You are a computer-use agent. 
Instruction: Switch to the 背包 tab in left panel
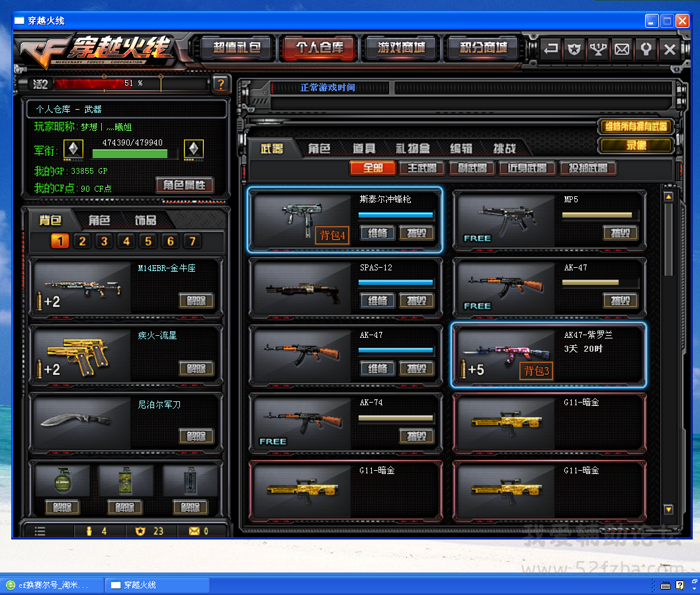click(x=50, y=220)
